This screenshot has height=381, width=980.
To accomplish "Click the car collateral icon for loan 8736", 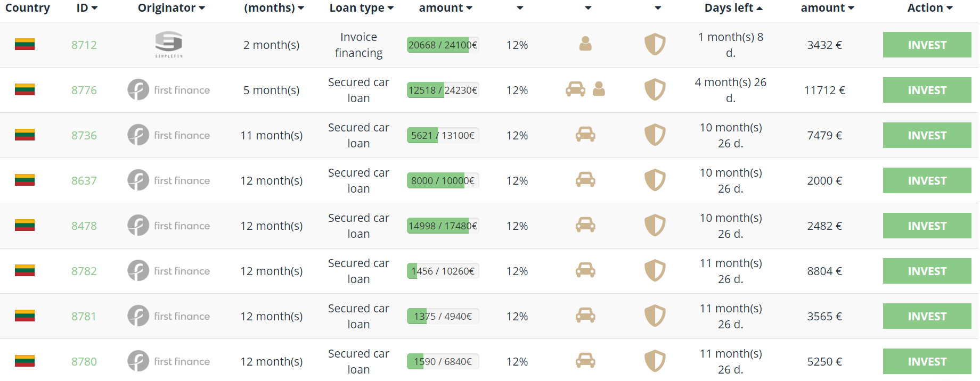I will click(585, 135).
